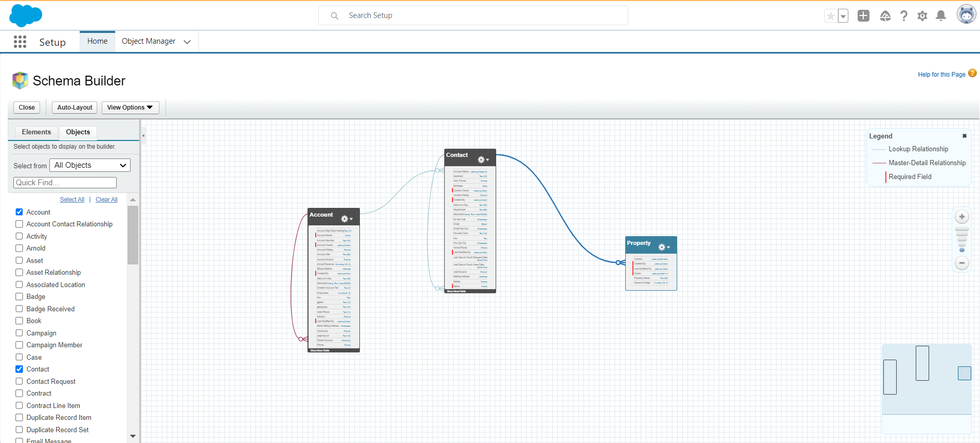Click the Property box in minimap
Viewport: 980px width, 443px height.
pyautogui.click(x=965, y=373)
